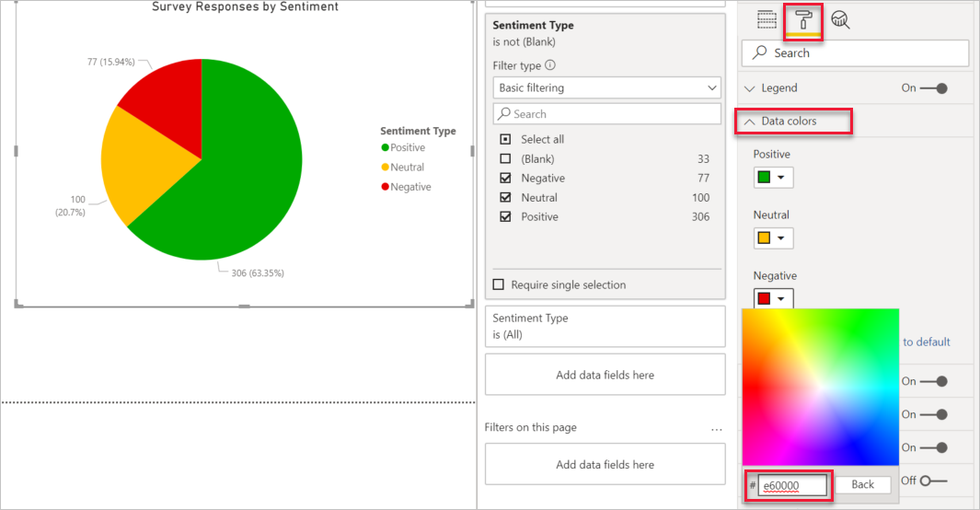Click the hex color input field

[x=792, y=485]
